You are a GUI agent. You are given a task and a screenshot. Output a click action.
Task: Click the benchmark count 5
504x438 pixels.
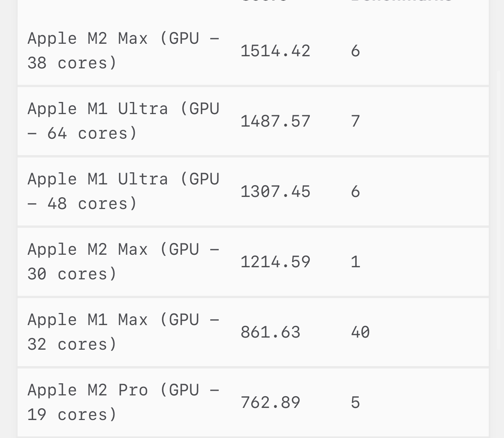(x=355, y=402)
